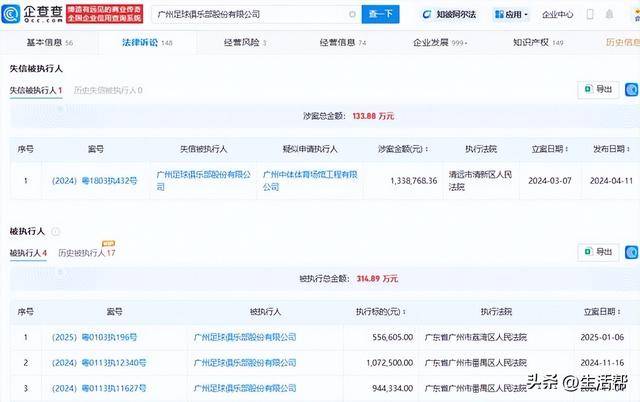
Task: Select 历史被执行人 17 sub-tab
Action: [x=87, y=253]
